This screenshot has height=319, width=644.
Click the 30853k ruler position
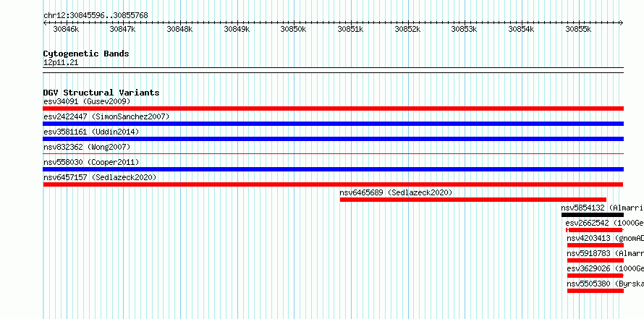pyautogui.click(x=464, y=29)
